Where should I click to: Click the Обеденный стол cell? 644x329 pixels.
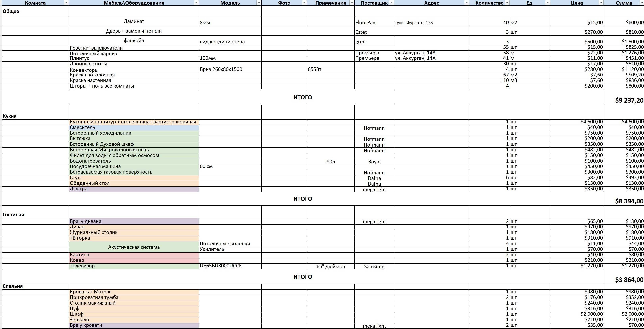134,183
